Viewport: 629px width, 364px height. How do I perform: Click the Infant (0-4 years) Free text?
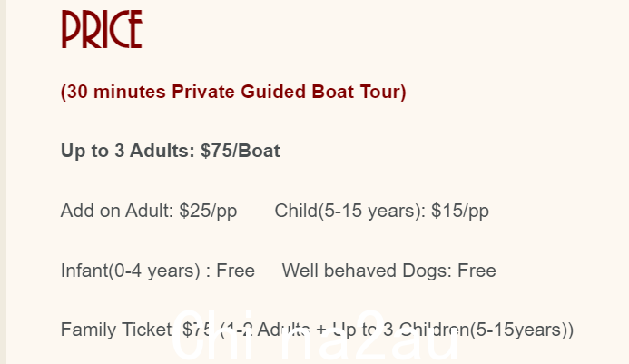(x=158, y=271)
